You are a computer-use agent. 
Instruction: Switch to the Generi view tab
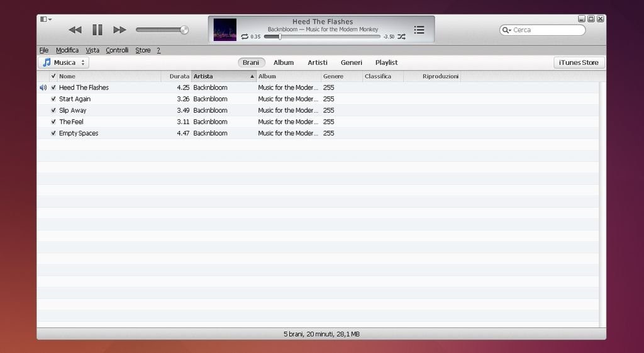coord(351,62)
